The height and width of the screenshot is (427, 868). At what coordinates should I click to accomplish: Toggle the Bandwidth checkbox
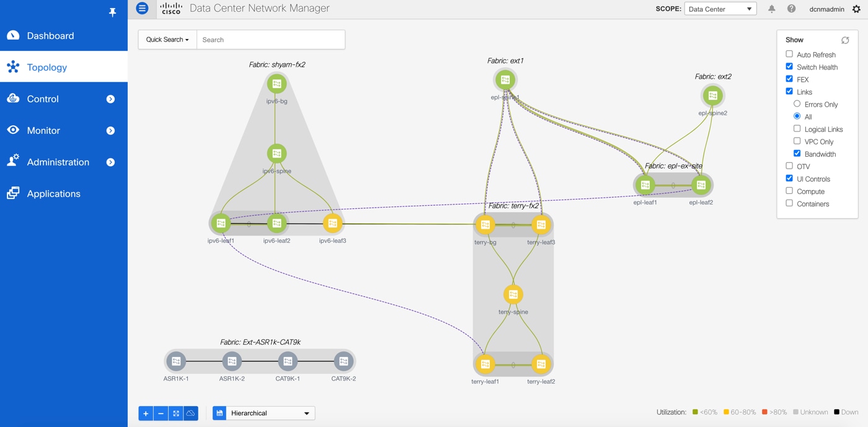(x=797, y=153)
